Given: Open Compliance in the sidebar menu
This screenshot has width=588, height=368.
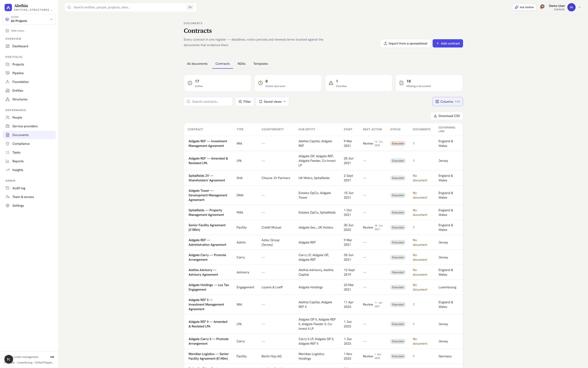Looking at the screenshot, I should click(29, 144).
